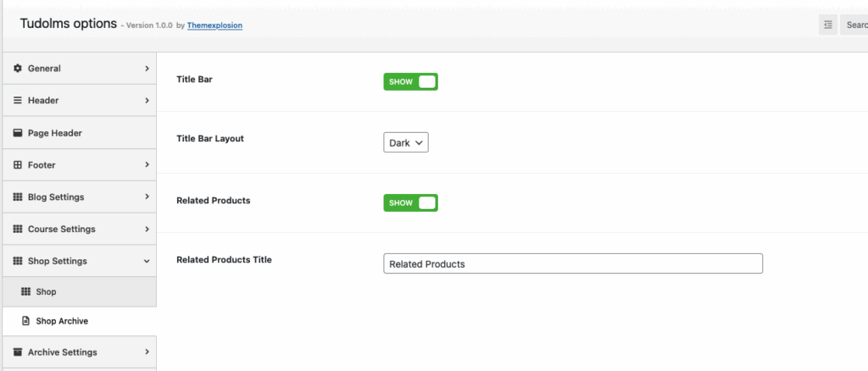Click the Search options field
This screenshot has width=868, height=371.
pyautogui.click(x=854, y=25)
